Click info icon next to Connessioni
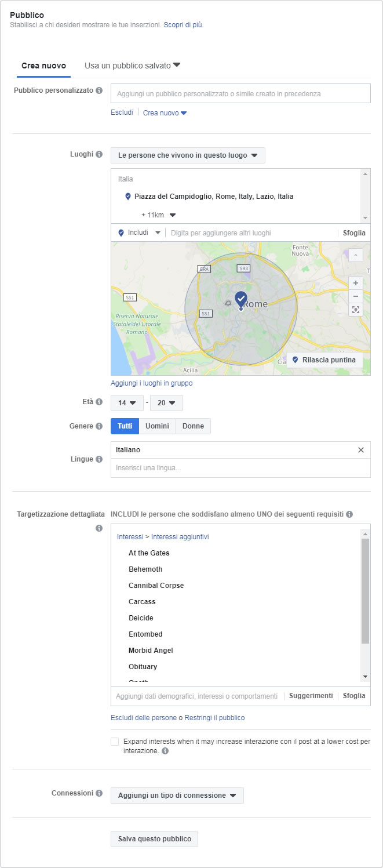The height and width of the screenshot is (868, 383). pos(99,793)
